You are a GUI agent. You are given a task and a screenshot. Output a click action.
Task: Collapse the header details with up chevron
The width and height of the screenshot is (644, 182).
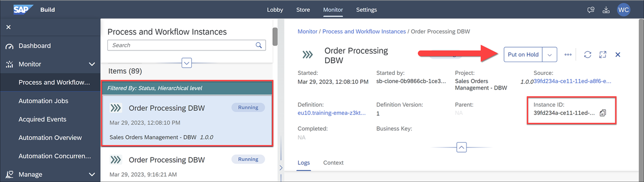[462, 147]
